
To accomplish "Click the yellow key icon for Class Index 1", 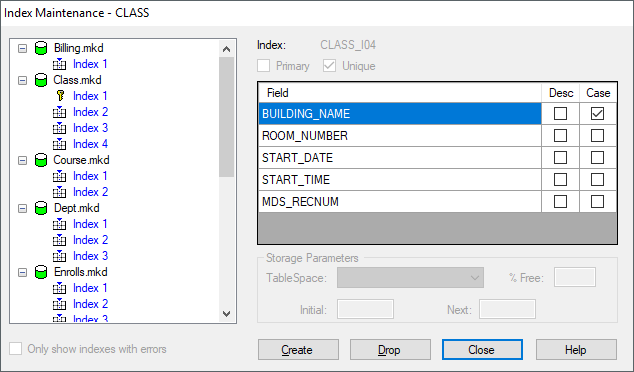I will point(60,96).
